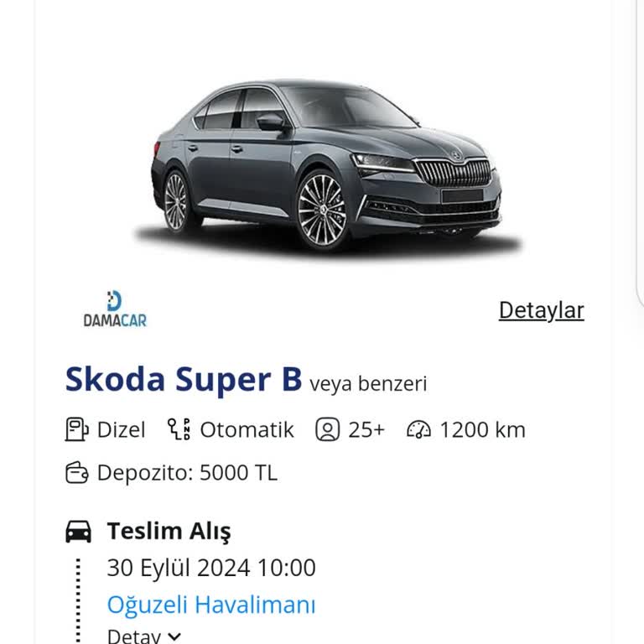Open the Oğuzeli Havalimanı location link
The image size is (644, 644).
[x=211, y=605]
